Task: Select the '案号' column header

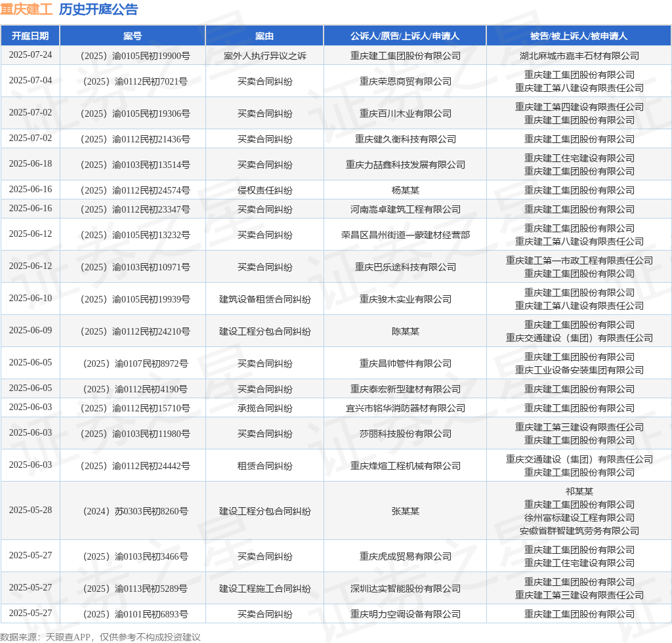Action: [x=133, y=36]
